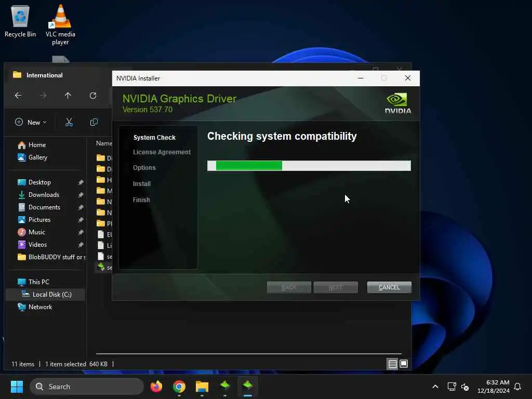Unpin Pictures using its pin icon
Screen dimensions: 532x399
(81, 220)
